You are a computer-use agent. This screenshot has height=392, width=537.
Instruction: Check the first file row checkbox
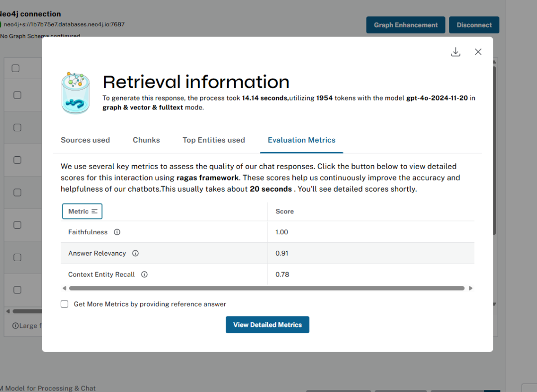(x=17, y=95)
